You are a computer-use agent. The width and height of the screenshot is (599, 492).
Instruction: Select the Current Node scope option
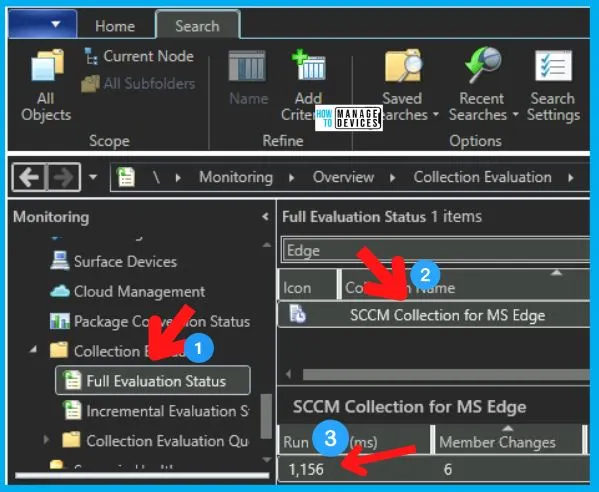pos(139,56)
